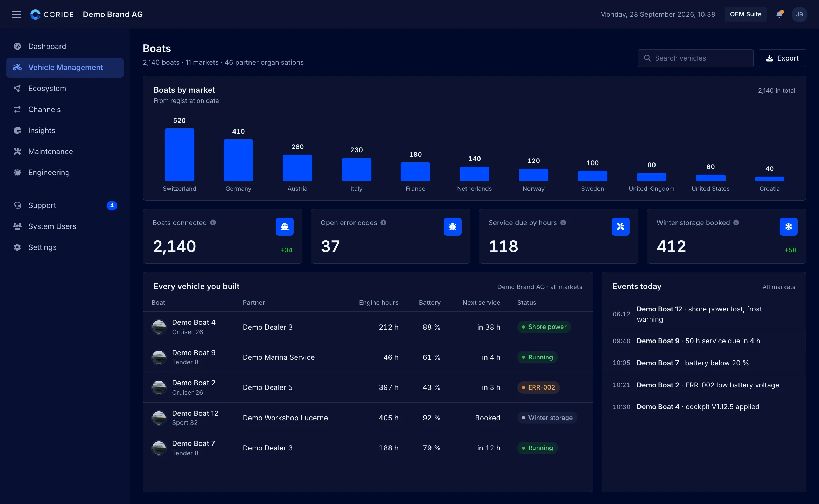
Task: Click the CORIDE logo
Action: tap(52, 14)
